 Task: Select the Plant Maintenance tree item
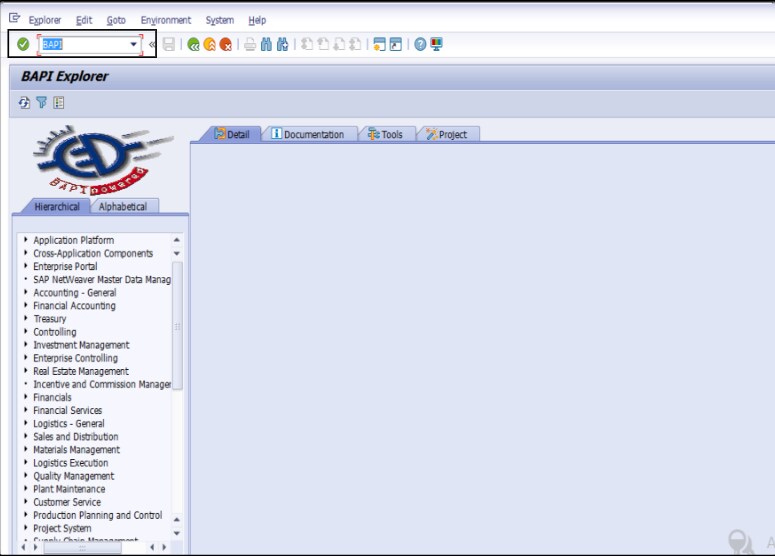[x=69, y=489]
